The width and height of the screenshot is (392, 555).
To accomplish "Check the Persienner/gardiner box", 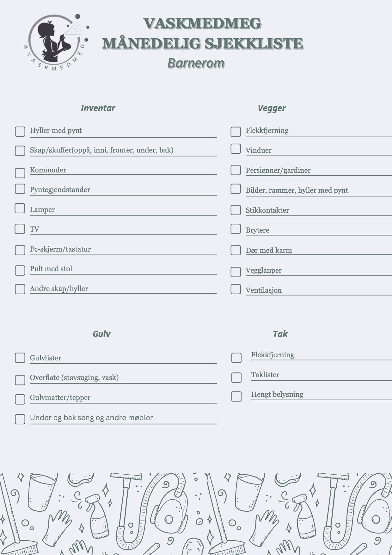I will pos(236,170).
